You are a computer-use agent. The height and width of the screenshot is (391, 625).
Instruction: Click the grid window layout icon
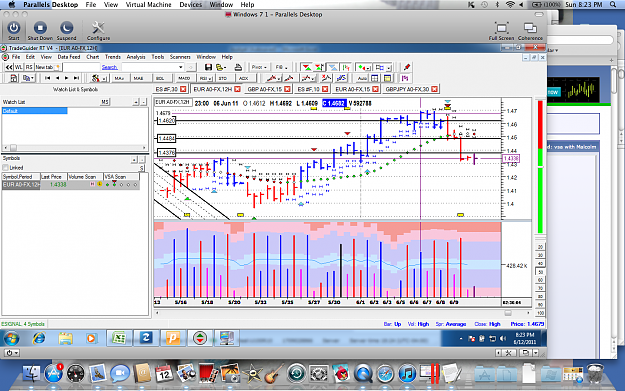(x=375, y=78)
